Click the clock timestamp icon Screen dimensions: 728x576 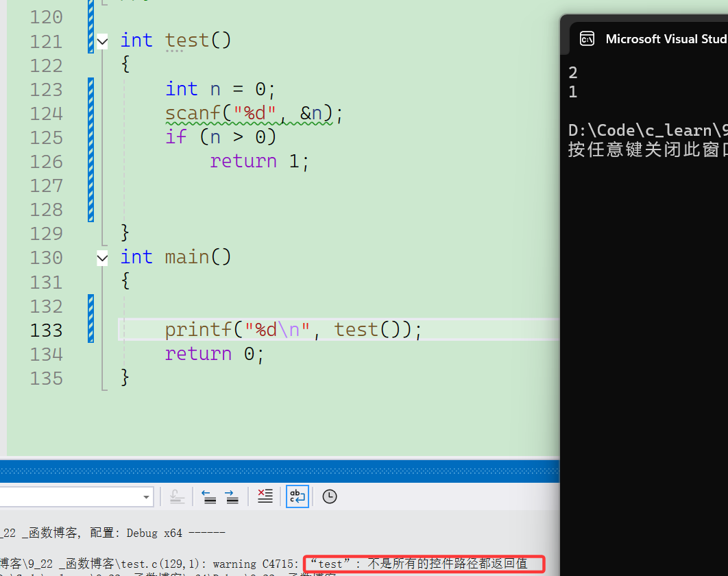tap(330, 496)
